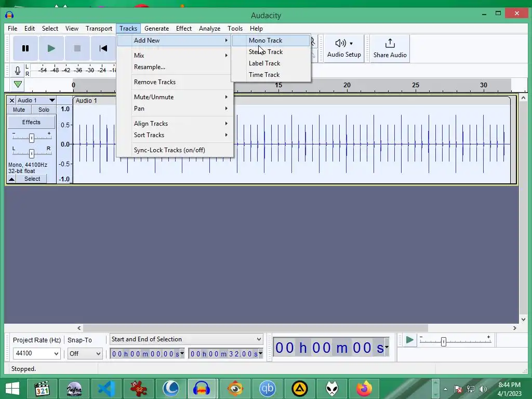Open the Effect menu
This screenshot has width=532, height=399.
coord(183,29)
